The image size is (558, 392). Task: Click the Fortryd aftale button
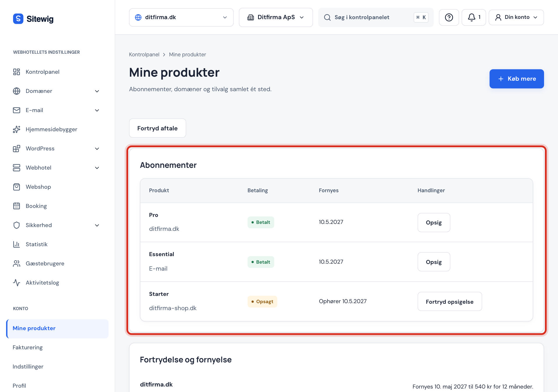(158, 128)
